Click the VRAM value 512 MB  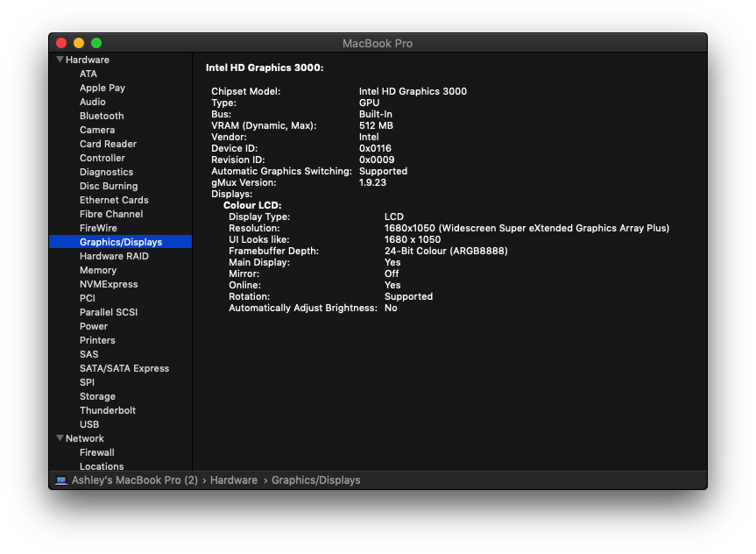point(376,125)
